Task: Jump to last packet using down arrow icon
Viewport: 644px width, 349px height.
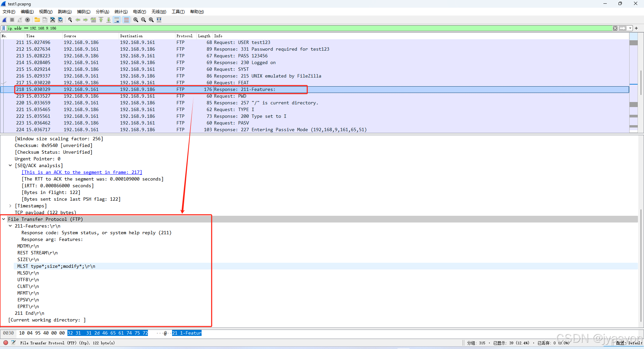Action: coord(108,20)
